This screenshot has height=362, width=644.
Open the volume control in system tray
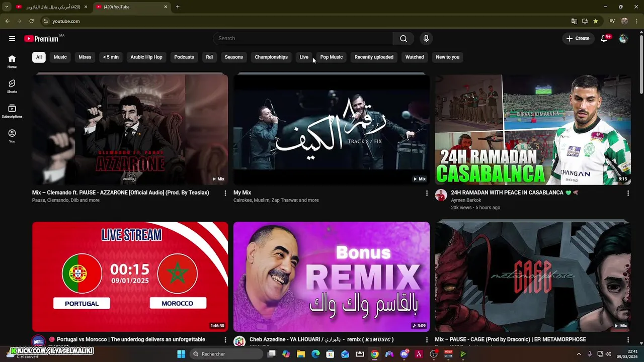pyautogui.click(x=608, y=354)
